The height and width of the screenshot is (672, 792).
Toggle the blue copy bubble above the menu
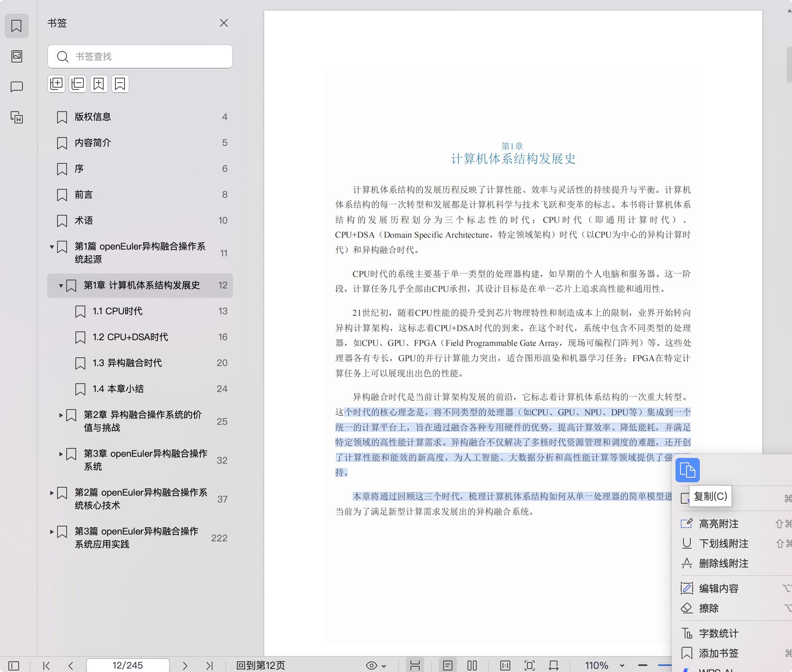coord(688,470)
